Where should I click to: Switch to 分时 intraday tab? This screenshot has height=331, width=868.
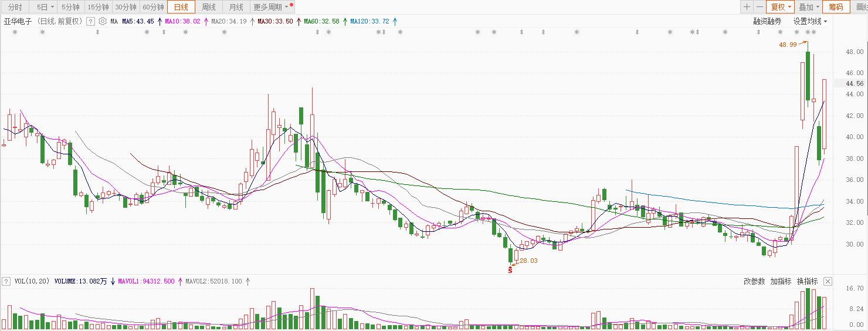(x=15, y=7)
